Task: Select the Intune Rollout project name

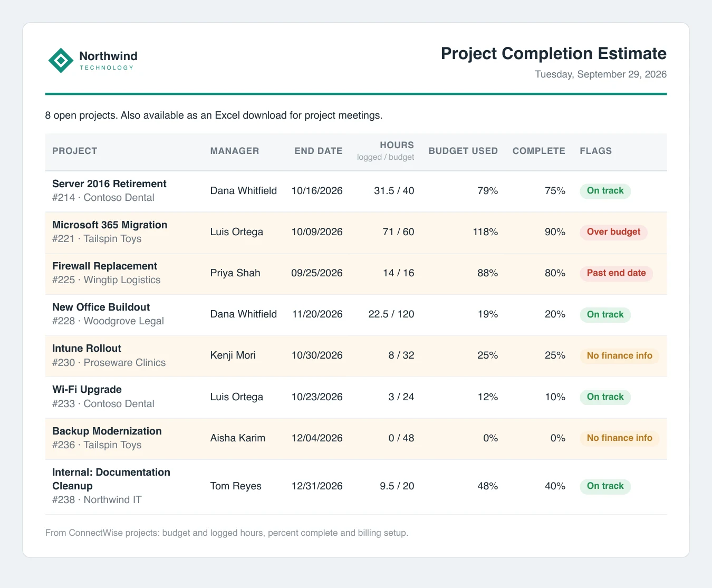Action: point(86,348)
